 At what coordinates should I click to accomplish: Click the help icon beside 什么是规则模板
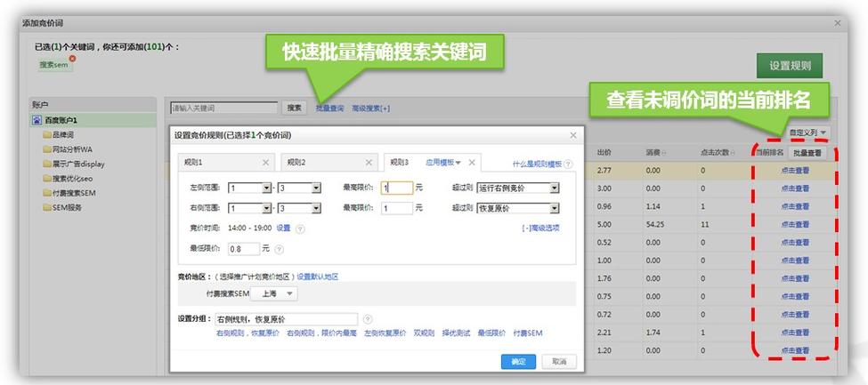pyautogui.click(x=568, y=164)
